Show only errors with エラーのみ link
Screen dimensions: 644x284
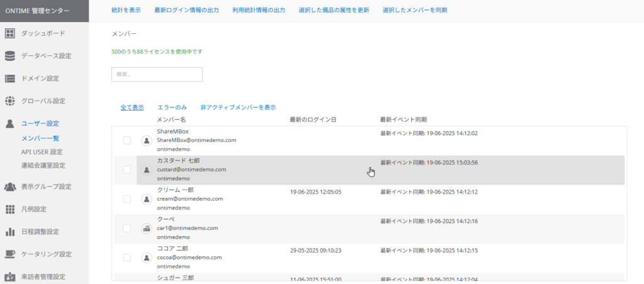click(172, 107)
